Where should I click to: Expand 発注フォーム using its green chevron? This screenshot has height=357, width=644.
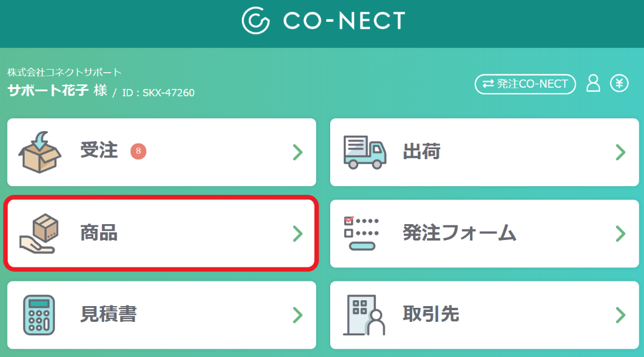[x=621, y=234]
